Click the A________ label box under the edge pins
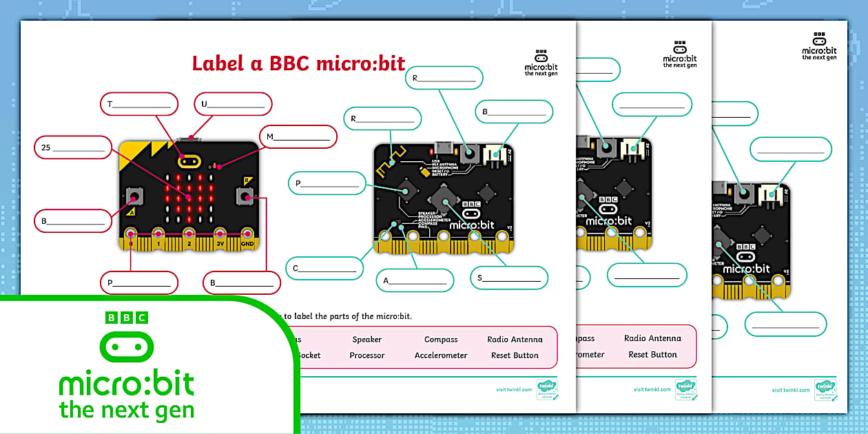 415,280
